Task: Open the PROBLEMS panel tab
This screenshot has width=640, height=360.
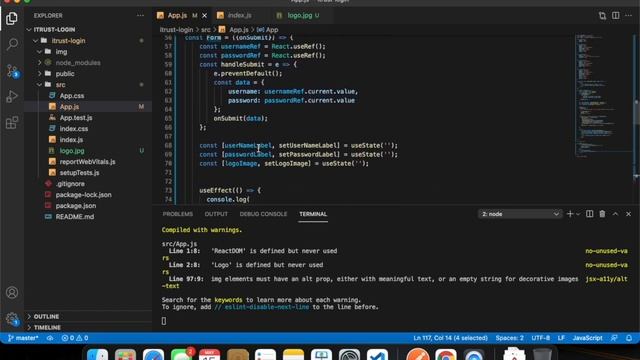Action: pos(178,214)
